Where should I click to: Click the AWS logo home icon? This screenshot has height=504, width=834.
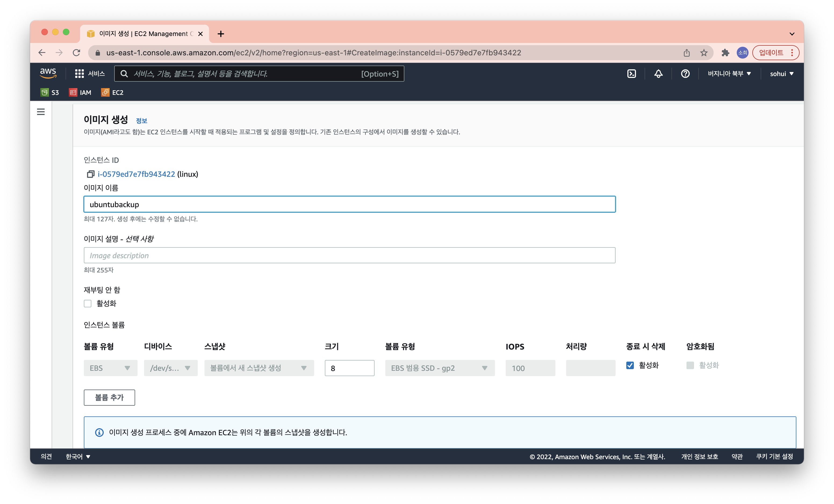point(48,73)
